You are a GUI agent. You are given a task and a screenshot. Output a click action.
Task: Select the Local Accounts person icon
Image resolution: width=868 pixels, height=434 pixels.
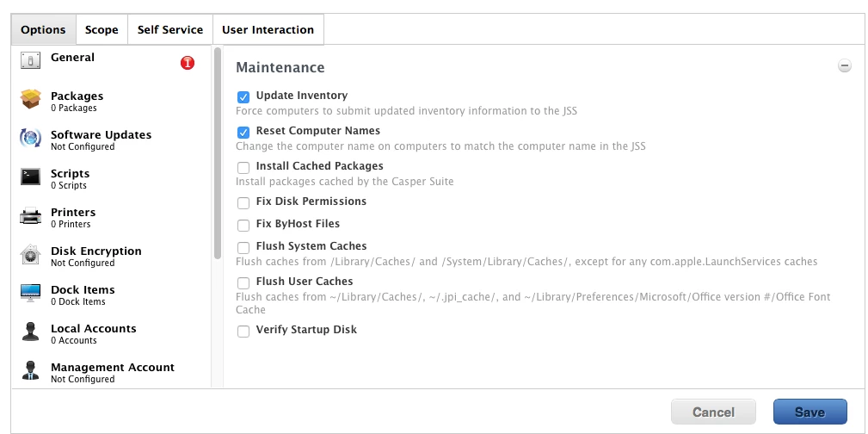point(31,332)
